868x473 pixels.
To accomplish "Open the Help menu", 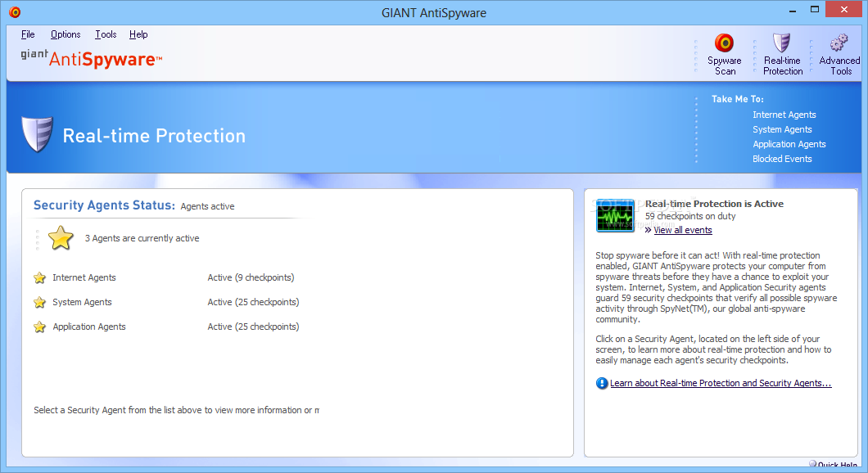I will (x=138, y=34).
